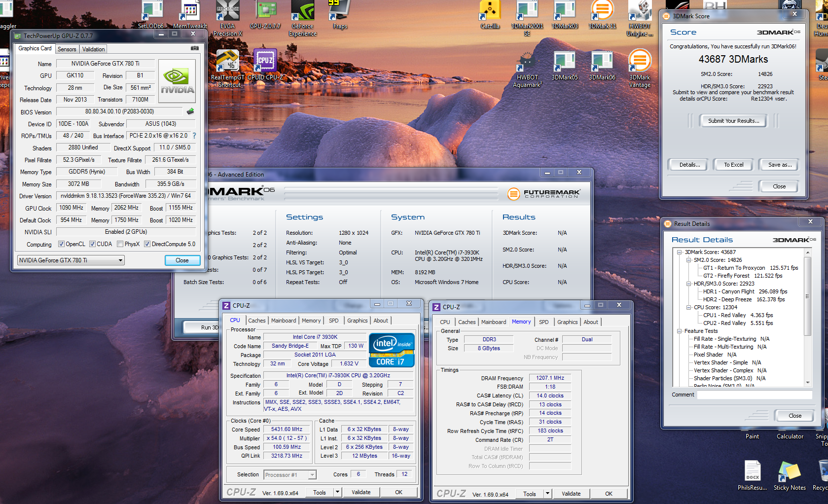Open the Fraps desktop icon

point(340,15)
